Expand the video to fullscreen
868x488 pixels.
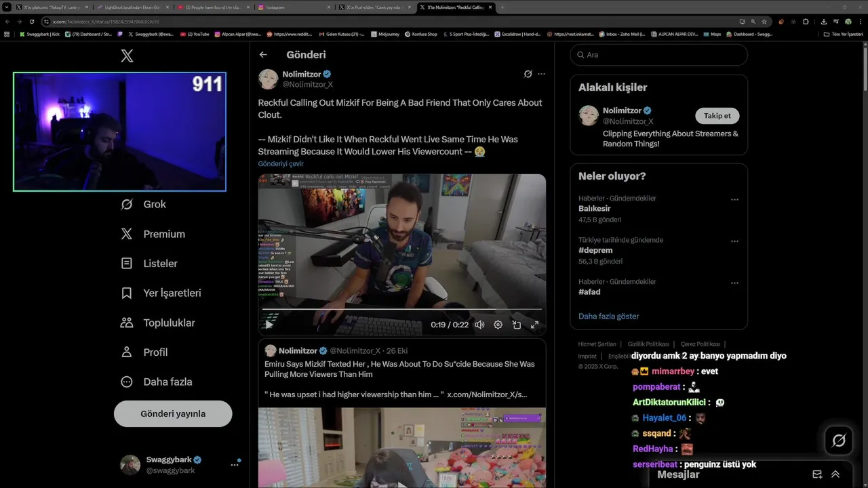click(534, 325)
